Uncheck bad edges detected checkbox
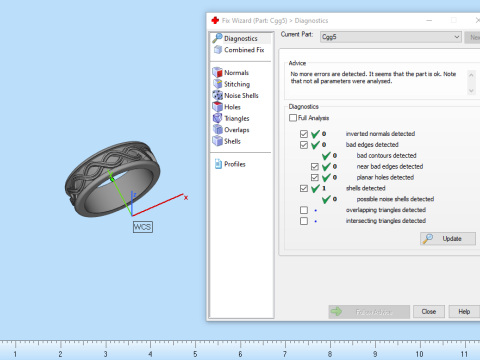Image resolution: width=480 pixels, height=360 pixels. click(x=304, y=145)
